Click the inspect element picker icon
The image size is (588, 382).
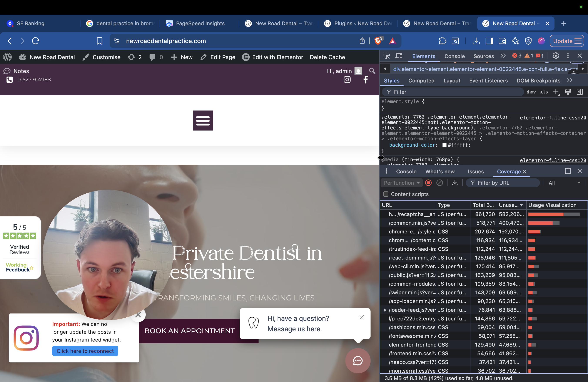(x=387, y=56)
